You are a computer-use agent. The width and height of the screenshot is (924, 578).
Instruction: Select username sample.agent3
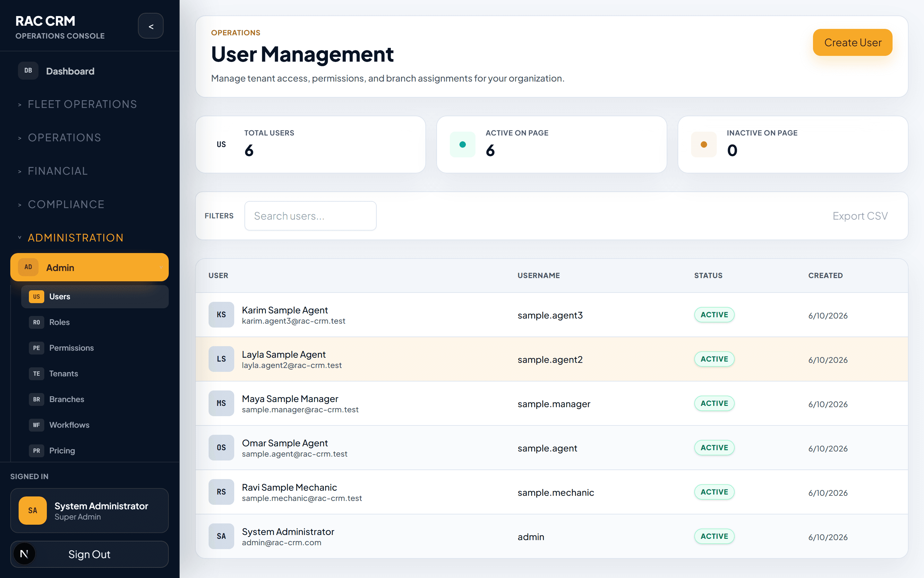[x=550, y=315]
